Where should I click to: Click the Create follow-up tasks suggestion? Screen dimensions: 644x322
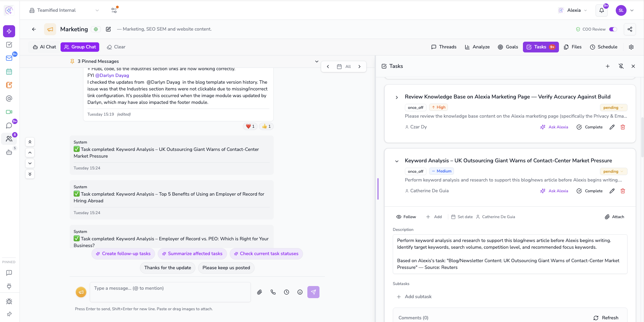pos(123,254)
